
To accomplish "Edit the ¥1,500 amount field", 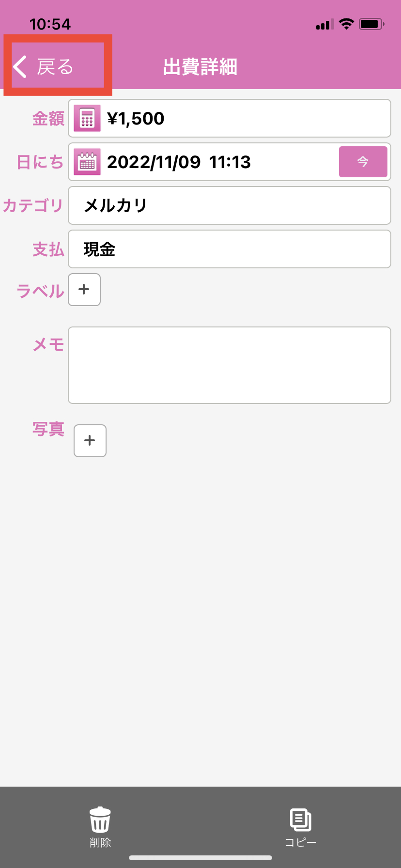I will pyautogui.click(x=242, y=118).
